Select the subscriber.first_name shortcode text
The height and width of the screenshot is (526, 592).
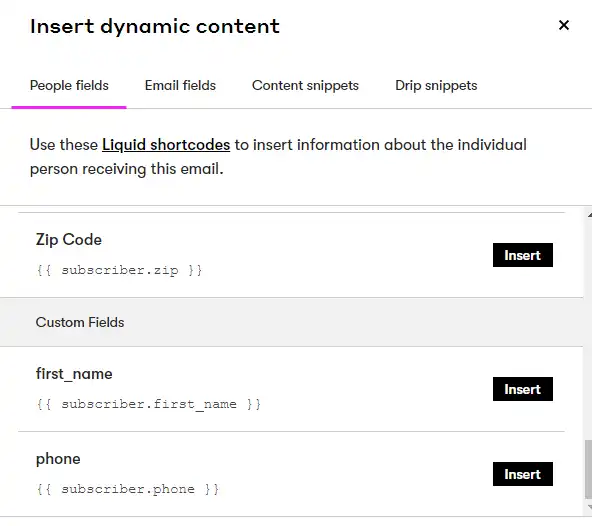148,404
